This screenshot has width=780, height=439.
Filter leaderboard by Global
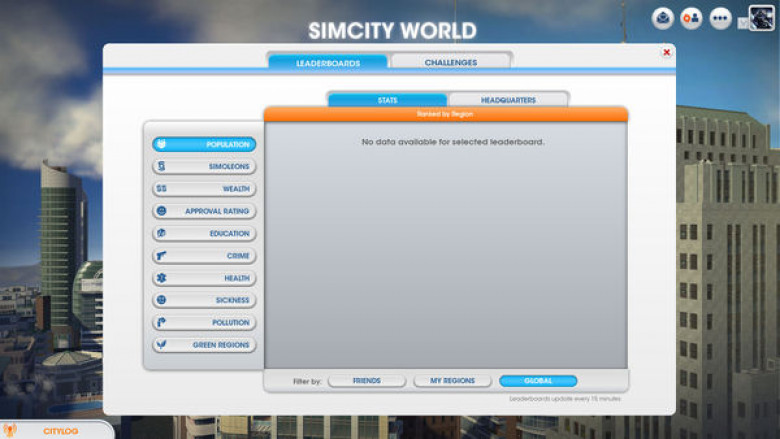538,381
